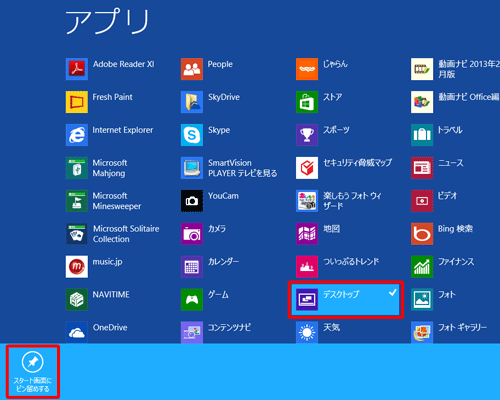The height and width of the screenshot is (400, 500).
Task: Launch Microsoft Solitaire Collection icon
Action: (77, 234)
